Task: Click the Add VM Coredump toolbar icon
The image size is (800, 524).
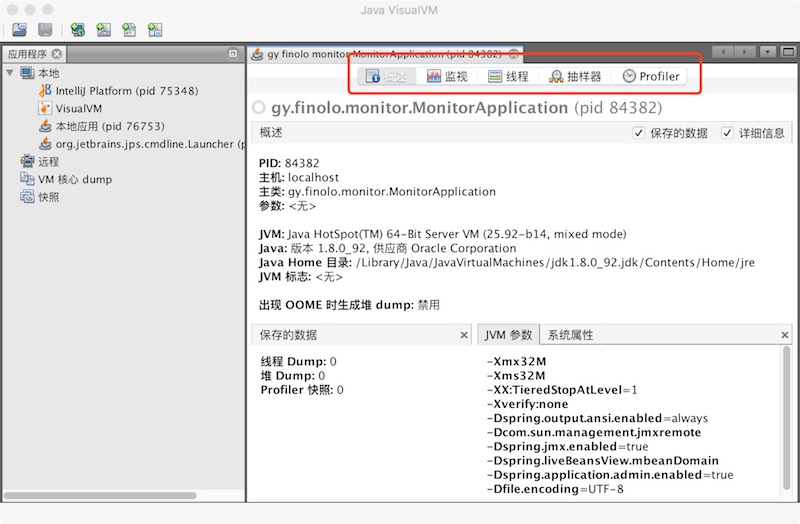Action: 129,30
